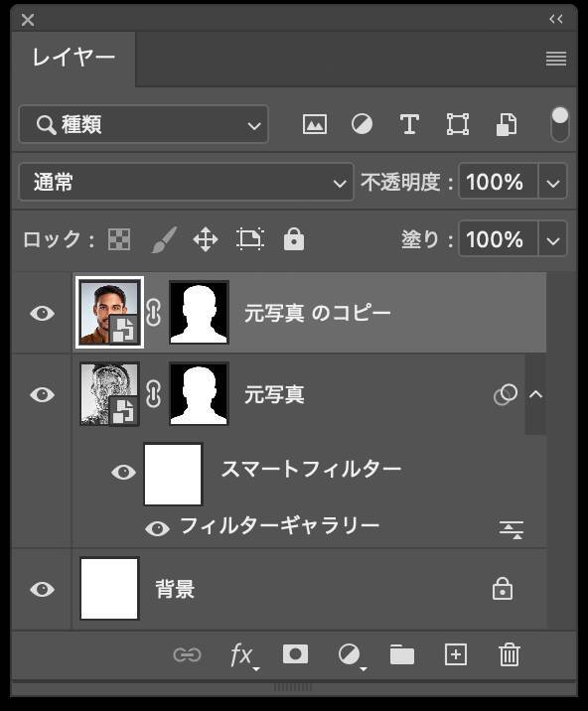This screenshot has width=588, height=711.
Task: Unlink mask on 元写真 のコピー layer
Action: 154,313
